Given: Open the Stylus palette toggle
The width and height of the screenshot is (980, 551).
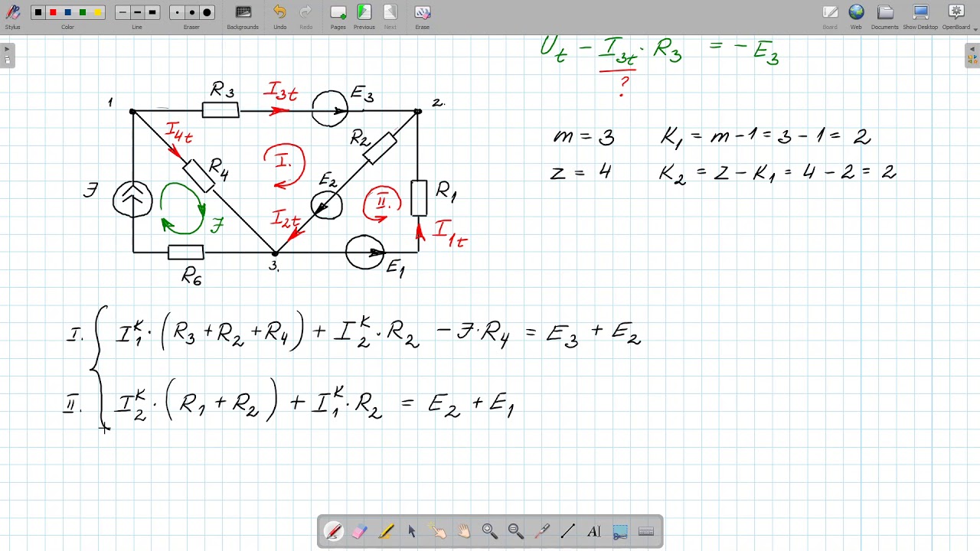Looking at the screenshot, I should [x=13, y=12].
